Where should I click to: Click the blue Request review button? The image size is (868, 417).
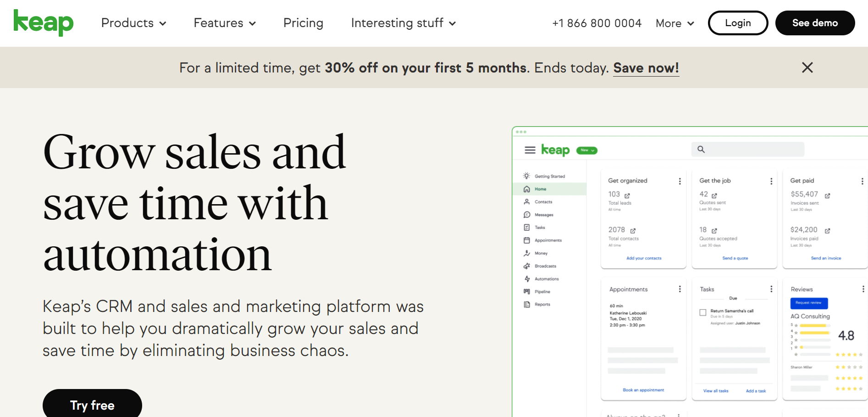tap(809, 303)
